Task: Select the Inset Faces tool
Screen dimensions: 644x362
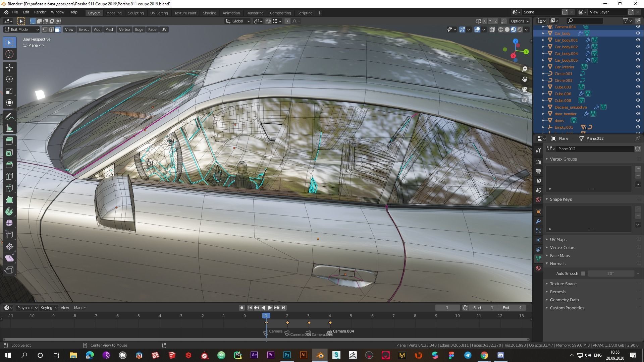Action: pos(9,153)
